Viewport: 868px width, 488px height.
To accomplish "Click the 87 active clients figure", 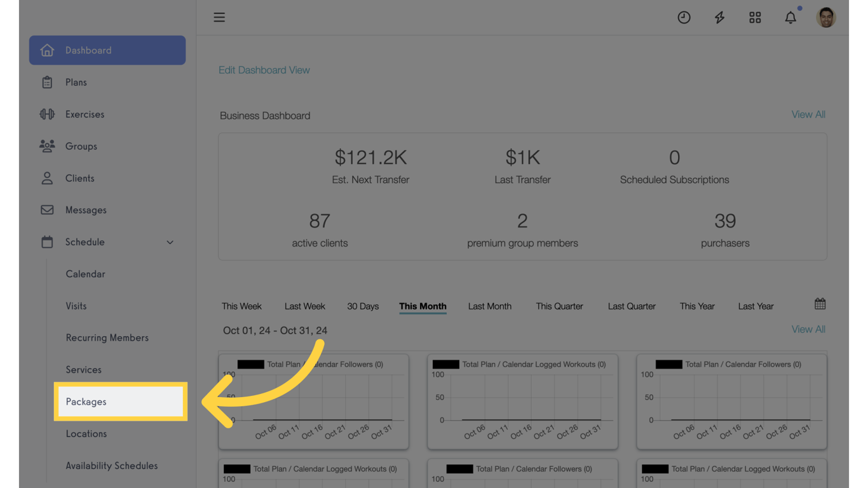I will click(320, 220).
